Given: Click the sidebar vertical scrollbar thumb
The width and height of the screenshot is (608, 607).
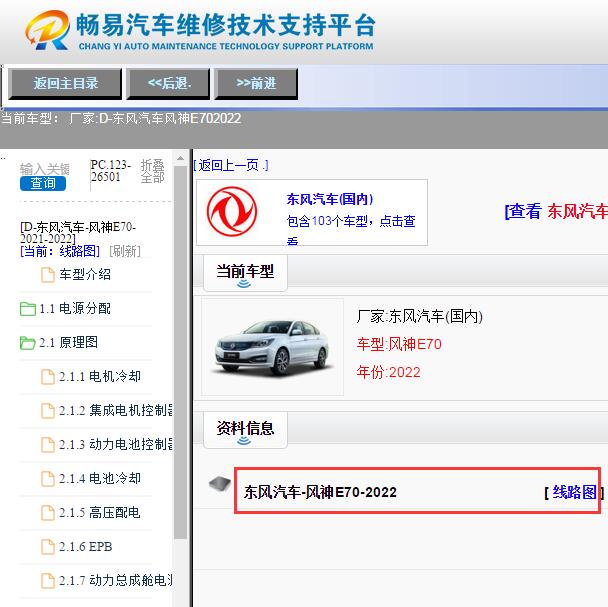Looking at the screenshot, I should click(180, 352).
